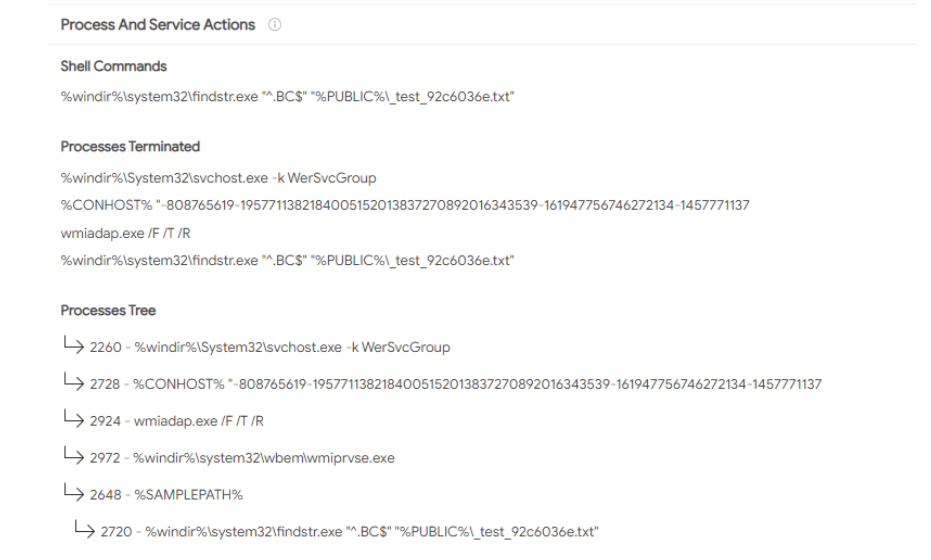Click the terminated svchost.exe WerSvcGroup entry
Image resolution: width=931 pixels, height=560 pixels.
tap(218, 178)
